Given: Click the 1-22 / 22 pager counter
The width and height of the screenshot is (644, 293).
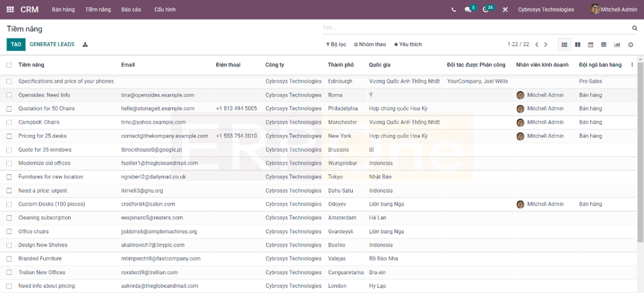Looking at the screenshot, I should tap(518, 45).
